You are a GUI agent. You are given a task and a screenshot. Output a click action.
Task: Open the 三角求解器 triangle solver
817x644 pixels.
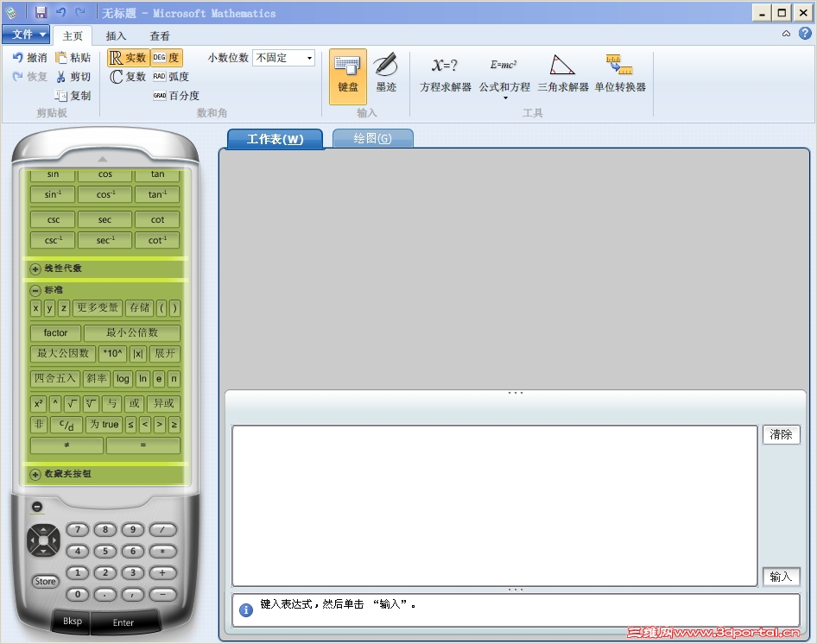click(563, 74)
